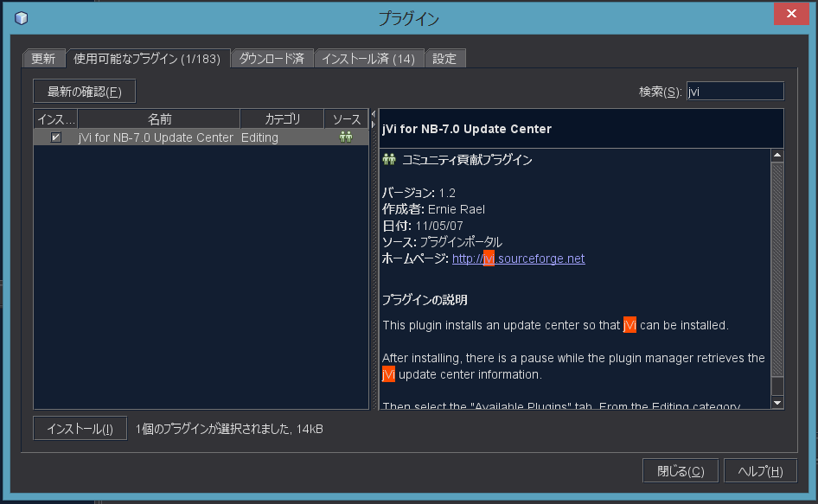Click the インストール button to install plugin
Image resolution: width=818 pixels, height=504 pixels.
(x=80, y=427)
